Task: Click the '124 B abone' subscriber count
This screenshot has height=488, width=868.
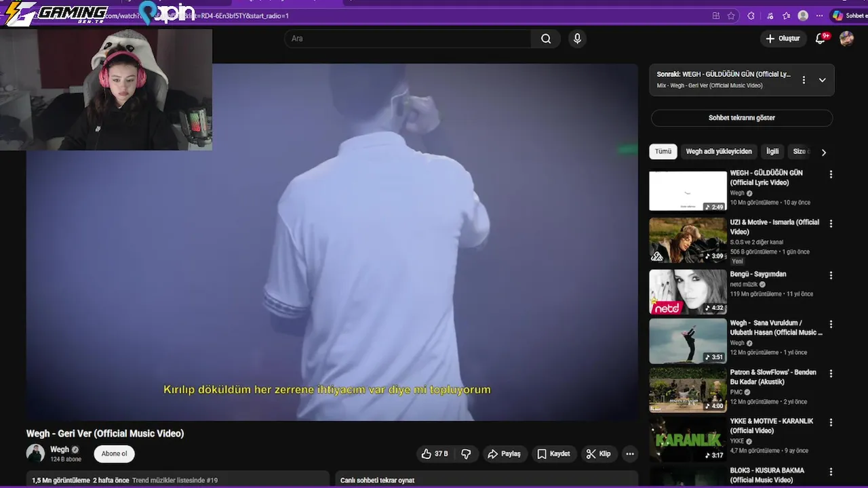Action: coord(66,460)
